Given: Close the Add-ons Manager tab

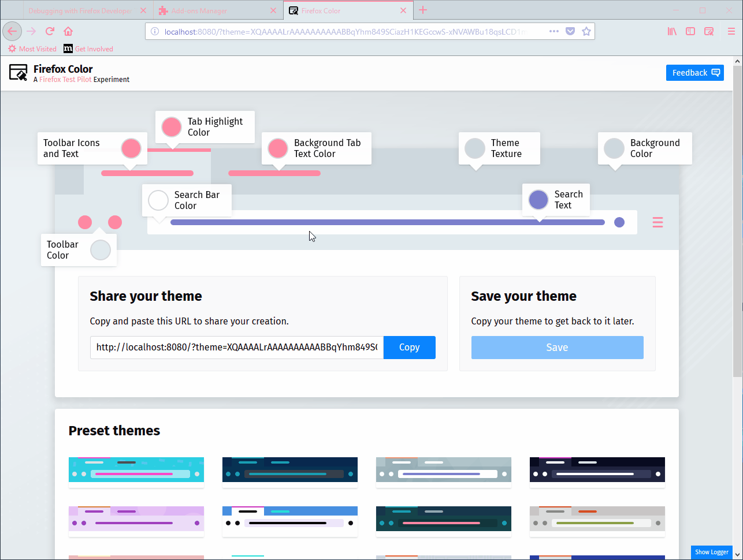Looking at the screenshot, I should [273, 10].
